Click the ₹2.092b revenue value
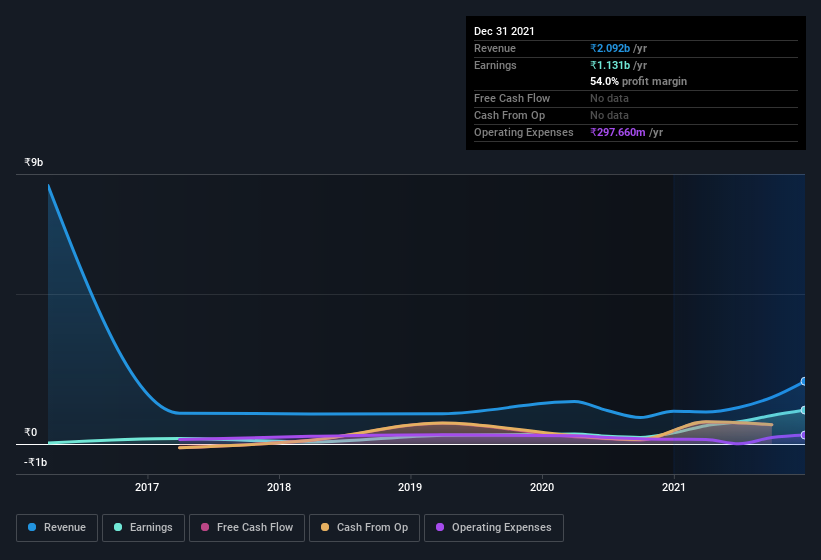Image resolution: width=821 pixels, height=560 pixels. pyautogui.click(x=610, y=48)
